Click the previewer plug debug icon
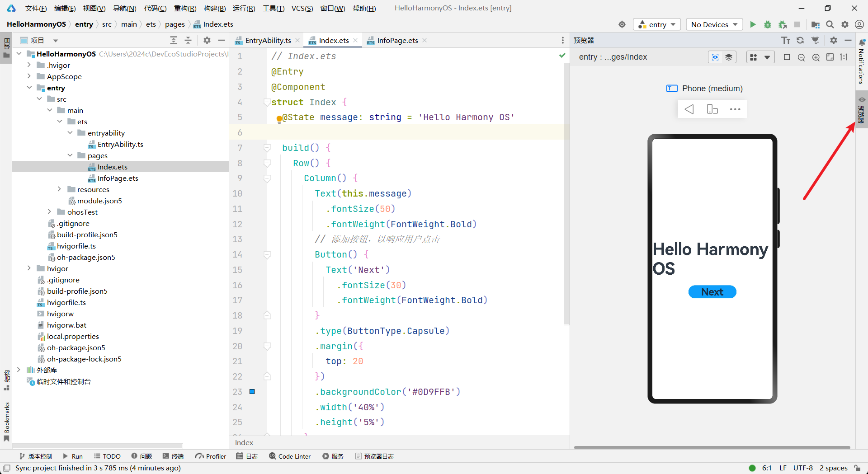The width and height of the screenshot is (868, 474). pyautogui.click(x=815, y=40)
